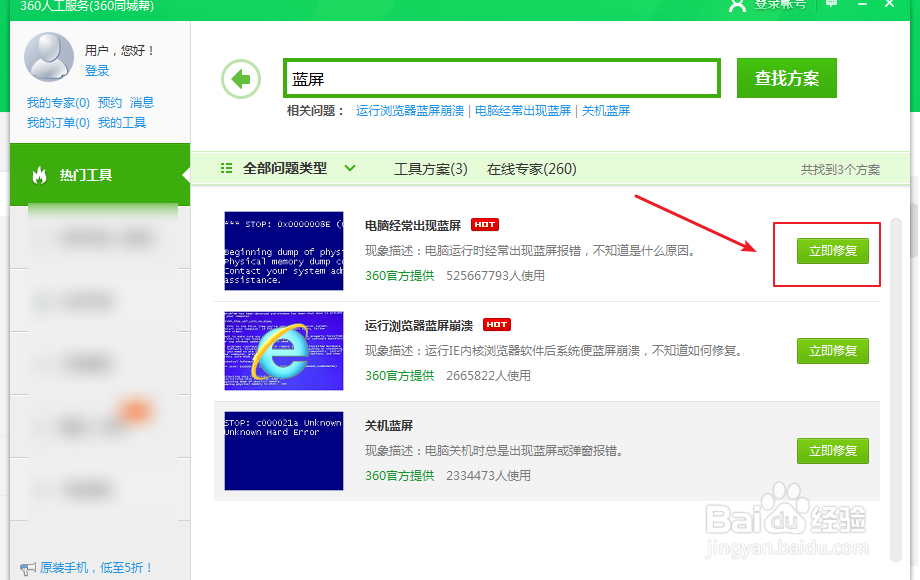Image resolution: width=920 pixels, height=580 pixels.
Task: Select the 热门工具 sidebar tab
Action: [x=100, y=174]
